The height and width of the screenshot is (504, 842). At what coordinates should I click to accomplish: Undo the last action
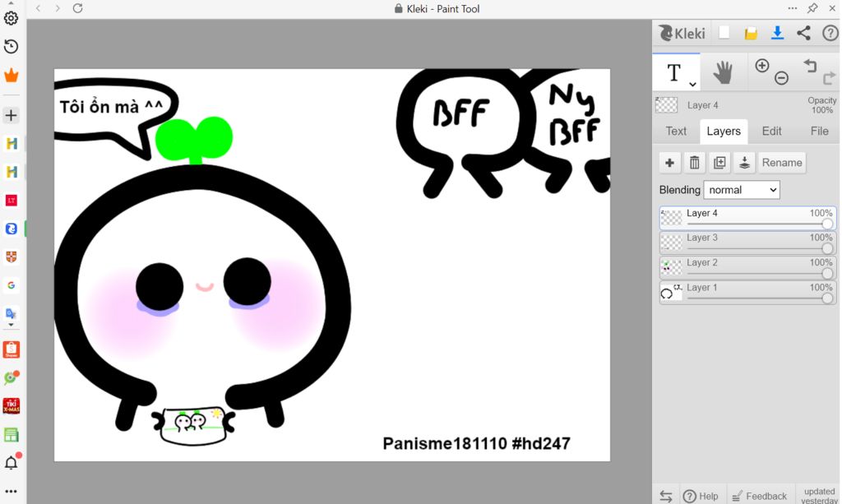[x=810, y=66]
